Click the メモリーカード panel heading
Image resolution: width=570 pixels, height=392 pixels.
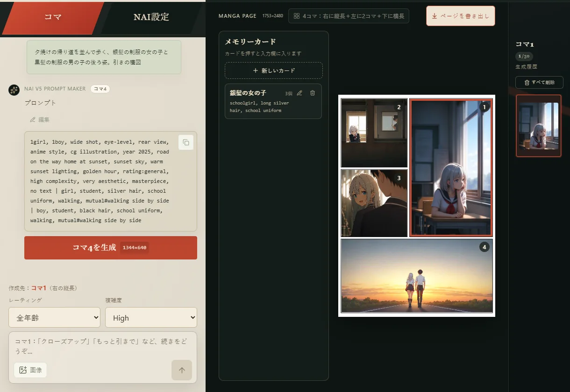pos(250,42)
